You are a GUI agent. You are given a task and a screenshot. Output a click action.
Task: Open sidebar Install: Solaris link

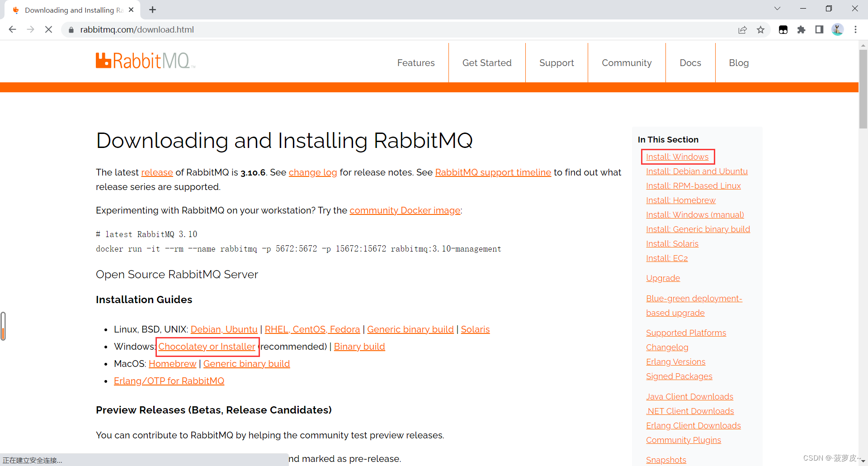[x=672, y=244]
